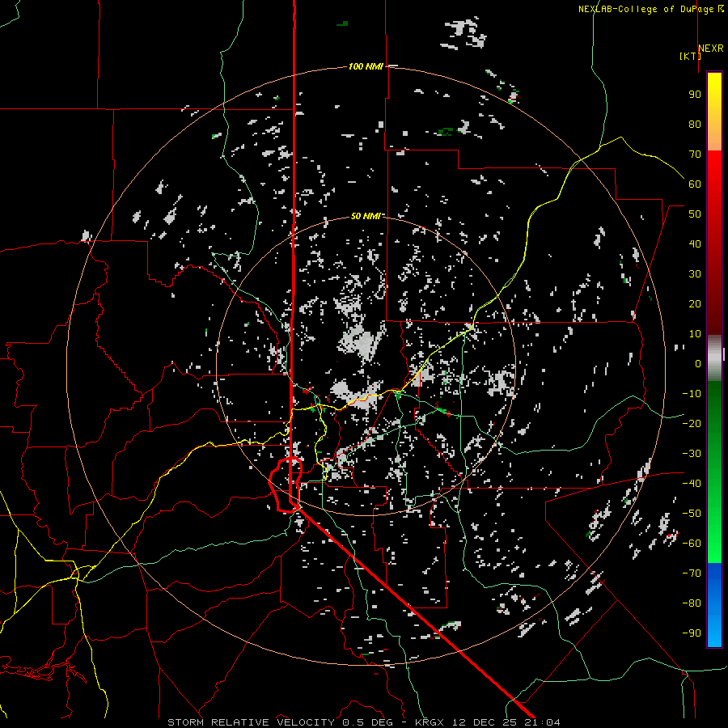
Task: Click the NEXR label above the scale
Action: [x=710, y=49]
